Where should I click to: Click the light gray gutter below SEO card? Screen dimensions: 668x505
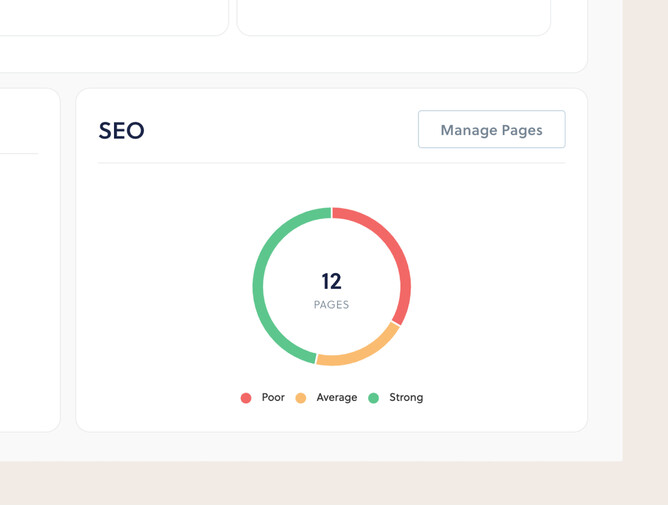[331, 446]
